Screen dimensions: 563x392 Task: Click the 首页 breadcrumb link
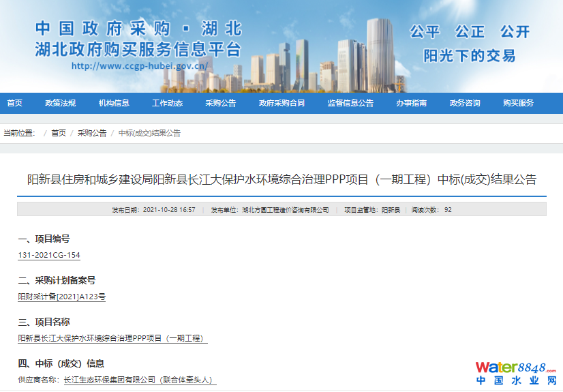click(x=59, y=134)
